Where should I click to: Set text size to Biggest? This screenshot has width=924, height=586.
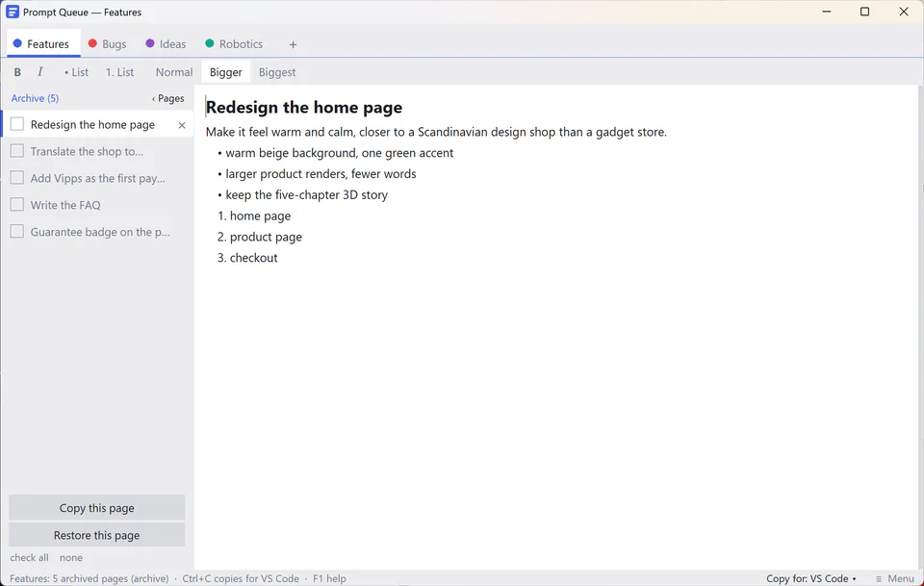point(277,72)
